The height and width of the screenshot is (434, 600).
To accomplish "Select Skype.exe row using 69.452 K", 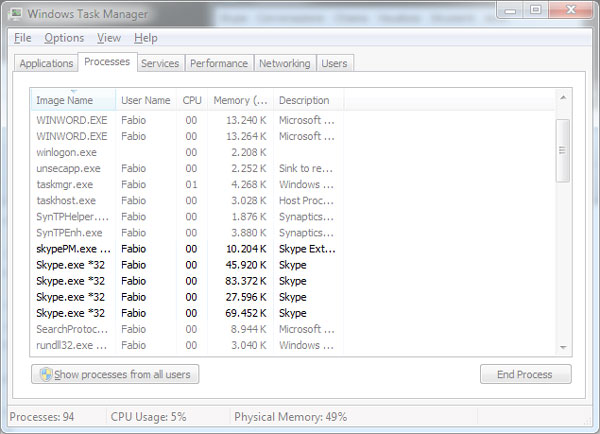I will pyautogui.click(x=187, y=313).
